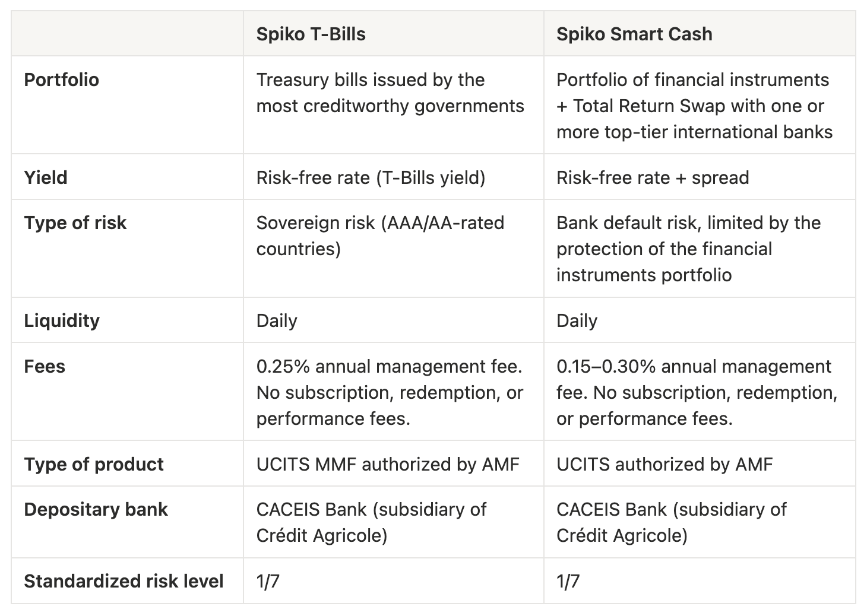Click the Treasury bills portfolio description cell
Screen dimensions: 867x616
[390, 93]
